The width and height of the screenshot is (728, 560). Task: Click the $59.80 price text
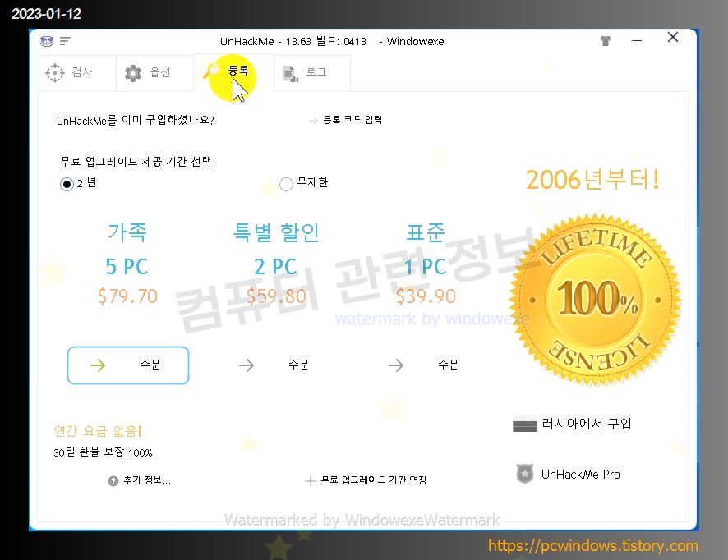[x=276, y=296]
